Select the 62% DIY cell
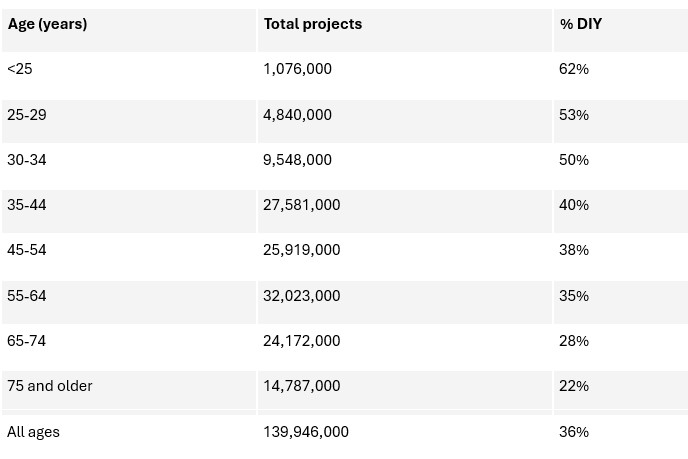688x459 pixels. click(x=574, y=70)
